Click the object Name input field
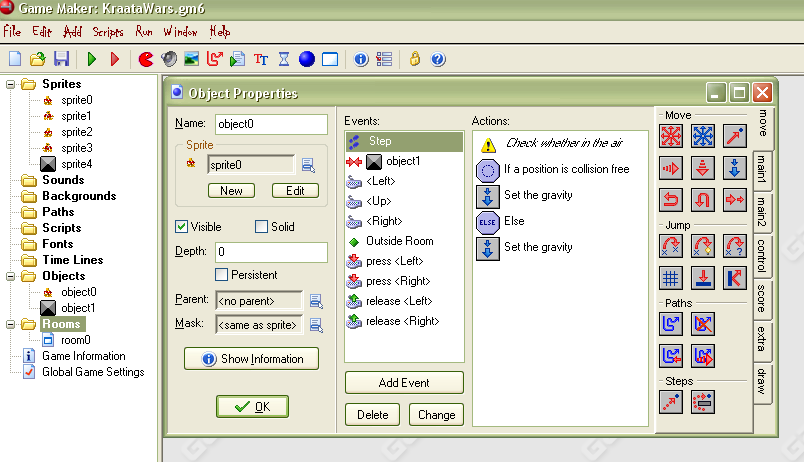The height and width of the screenshot is (462, 804). (271, 124)
